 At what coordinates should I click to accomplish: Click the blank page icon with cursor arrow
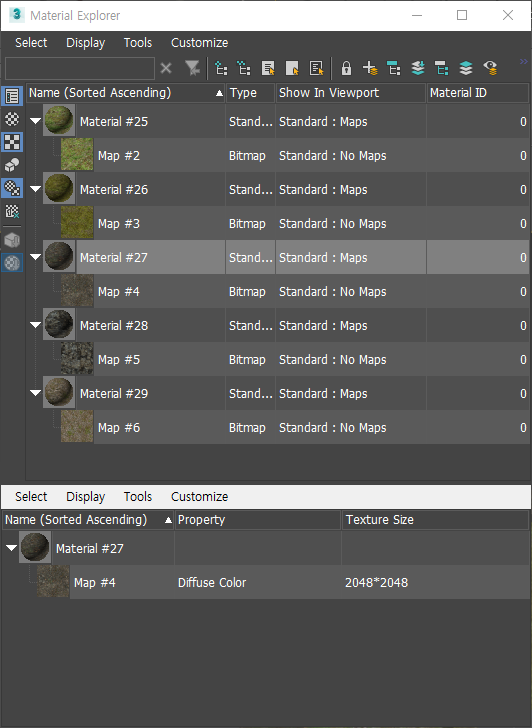coord(292,69)
